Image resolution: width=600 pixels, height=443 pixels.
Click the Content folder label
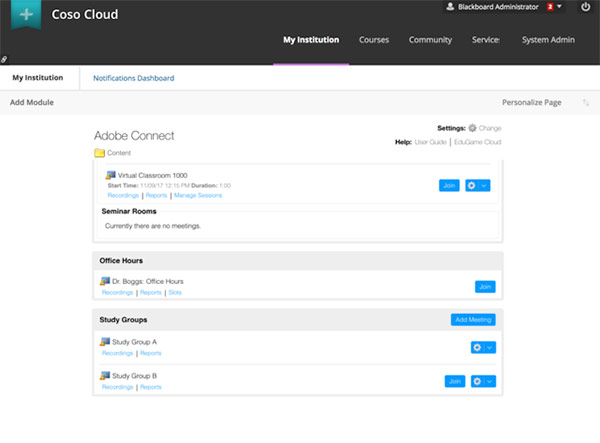tap(119, 153)
